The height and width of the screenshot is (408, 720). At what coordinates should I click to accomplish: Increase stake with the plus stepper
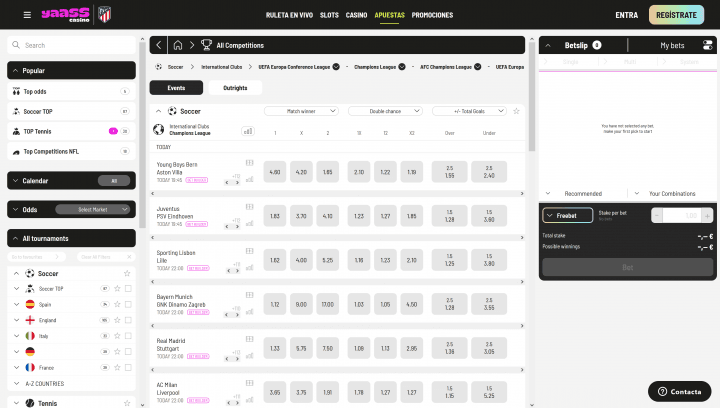(707, 215)
